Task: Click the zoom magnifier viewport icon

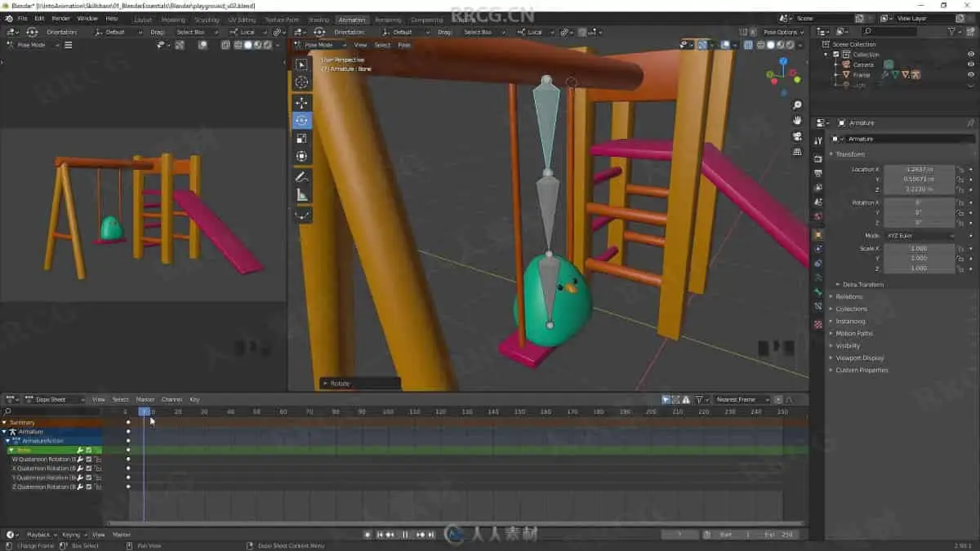Action: (x=797, y=105)
